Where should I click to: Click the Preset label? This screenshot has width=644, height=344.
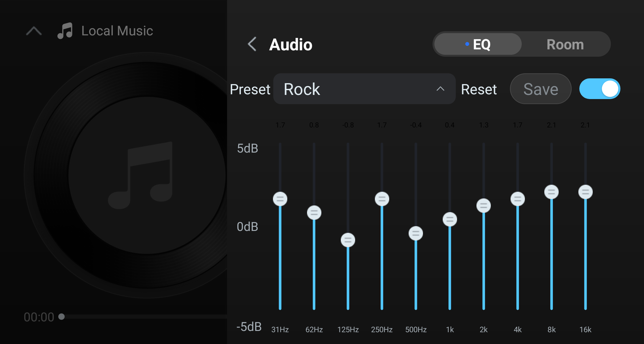pos(250,89)
